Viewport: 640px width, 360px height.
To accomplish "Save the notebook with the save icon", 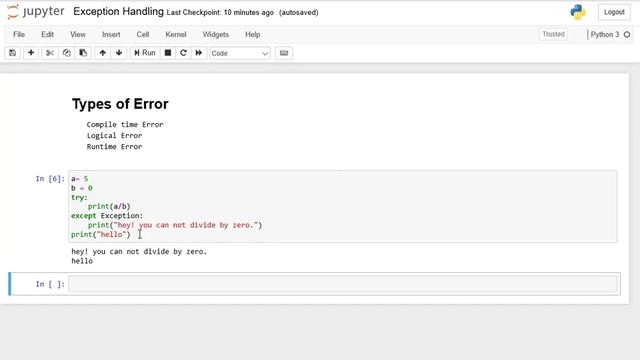I will (x=13, y=53).
